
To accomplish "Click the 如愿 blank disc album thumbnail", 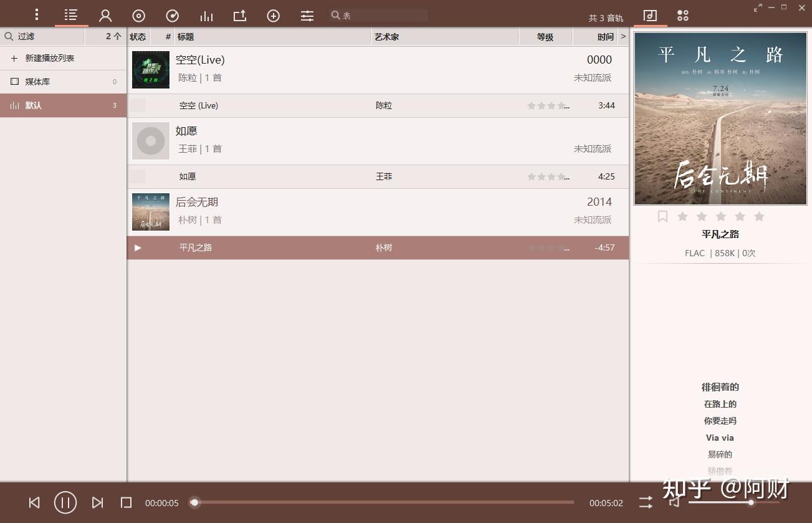I will (151, 141).
